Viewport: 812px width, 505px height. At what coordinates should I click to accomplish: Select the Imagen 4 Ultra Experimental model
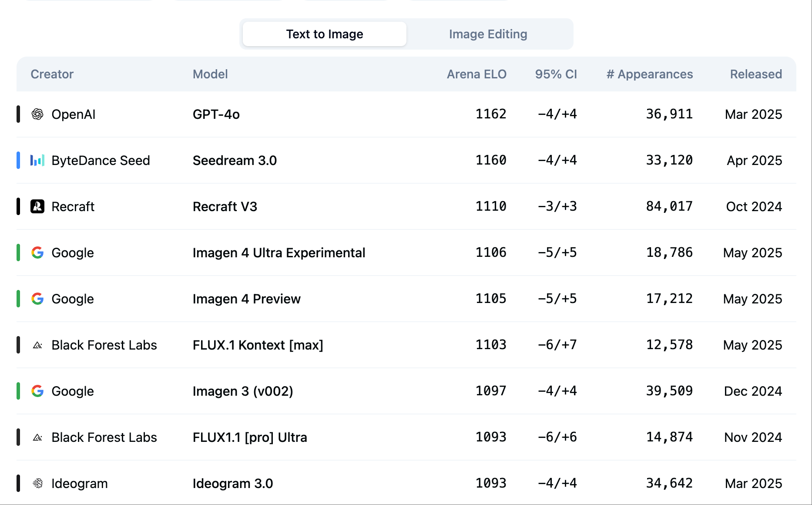279,252
